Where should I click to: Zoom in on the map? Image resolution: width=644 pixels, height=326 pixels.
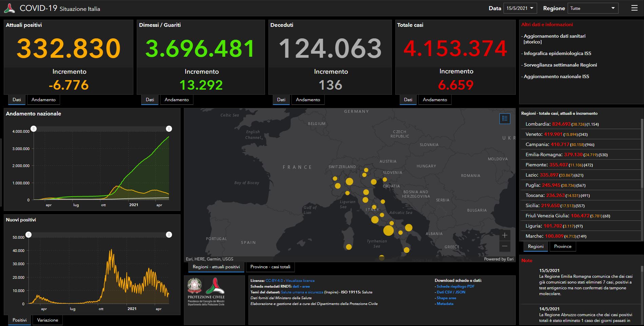[x=505, y=235]
